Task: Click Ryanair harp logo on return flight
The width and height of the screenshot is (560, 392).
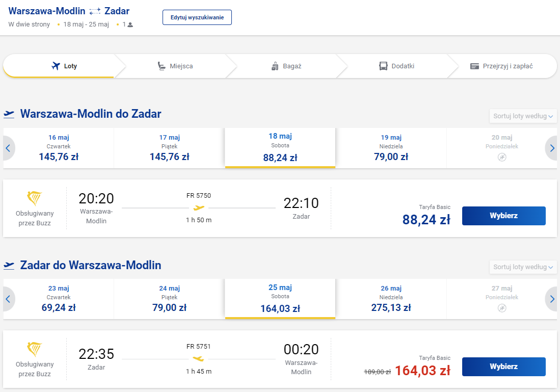Action: pos(35,349)
